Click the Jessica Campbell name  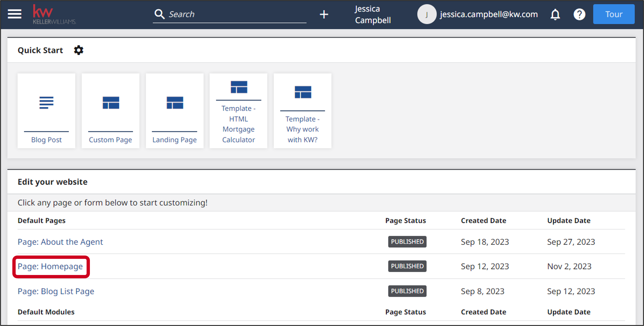373,14
